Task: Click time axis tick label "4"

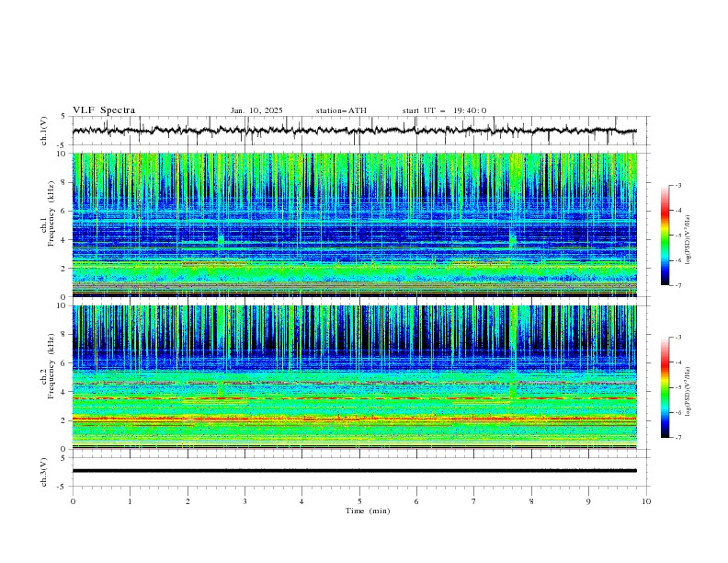Action: 301,501
